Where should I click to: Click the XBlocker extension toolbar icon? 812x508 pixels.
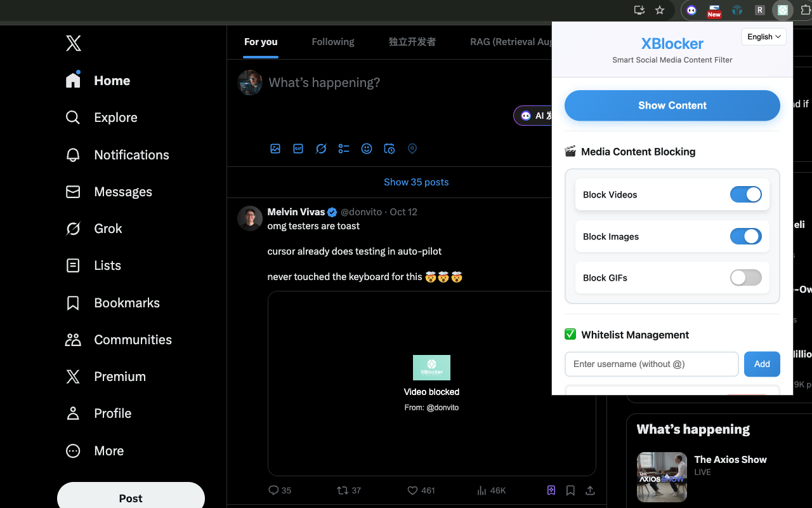pyautogui.click(x=783, y=10)
